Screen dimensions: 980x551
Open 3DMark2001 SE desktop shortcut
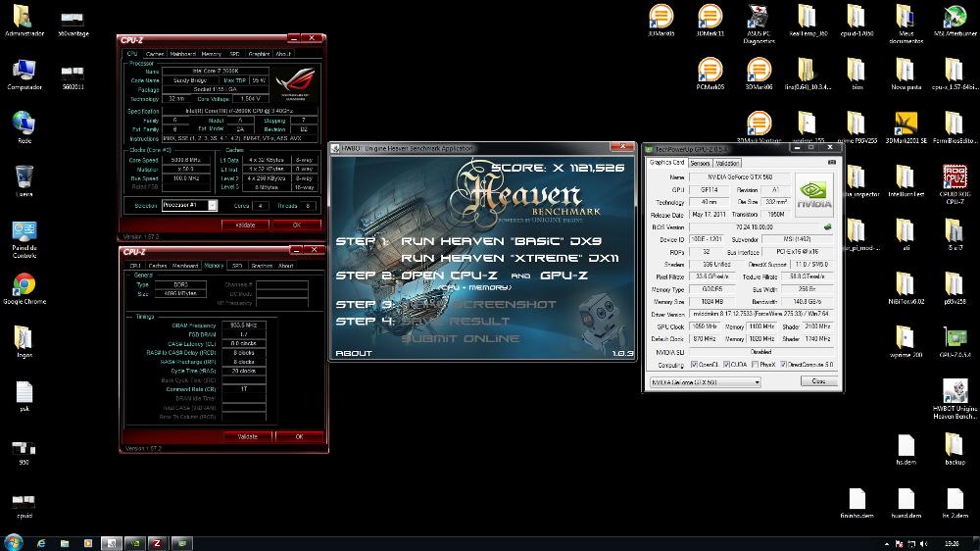pyautogui.click(x=906, y=126)
